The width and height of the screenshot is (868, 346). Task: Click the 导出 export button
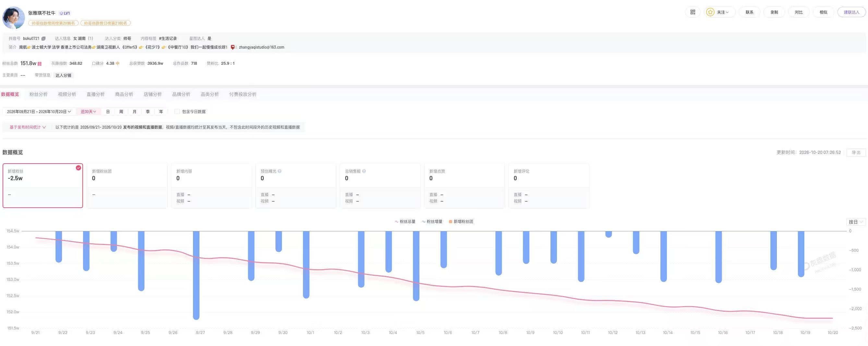[x=856, y=153]
